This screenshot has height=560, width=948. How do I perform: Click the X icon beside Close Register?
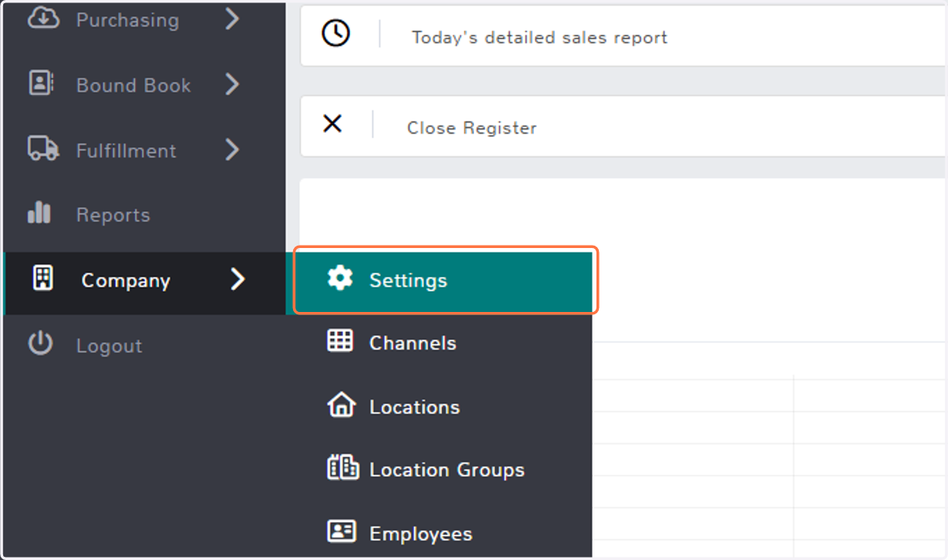[333, 123]
